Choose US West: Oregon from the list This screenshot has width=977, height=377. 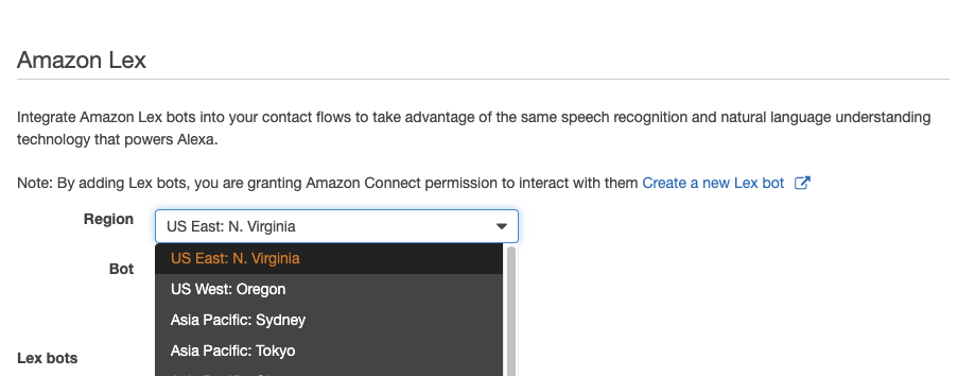point(329,290)
